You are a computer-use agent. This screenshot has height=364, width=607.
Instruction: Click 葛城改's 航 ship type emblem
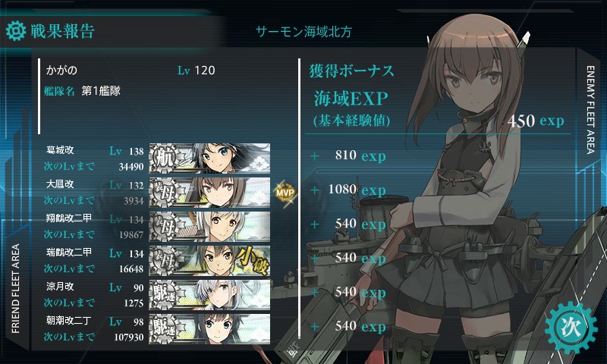[163, 158]
